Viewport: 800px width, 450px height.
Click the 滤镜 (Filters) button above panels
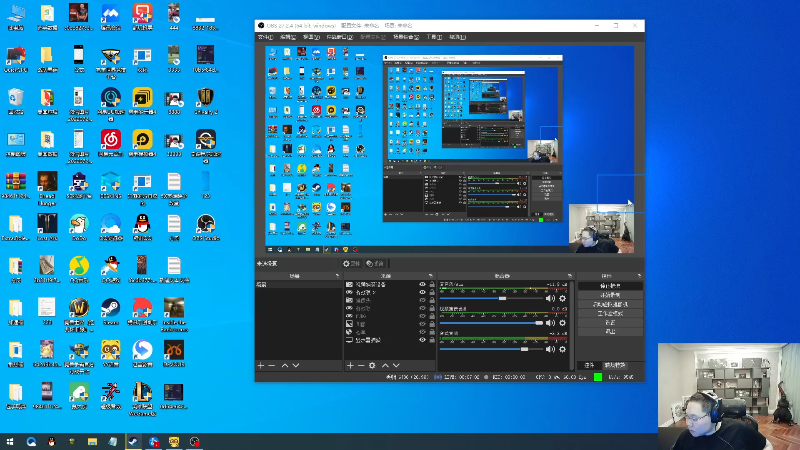tap(375, 263)
